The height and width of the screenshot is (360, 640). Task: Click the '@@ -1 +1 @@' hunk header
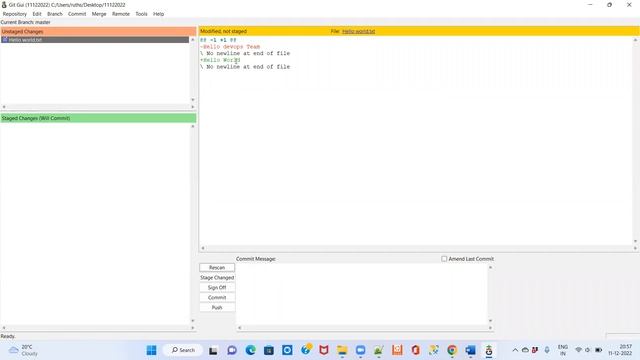click(218, 40)
